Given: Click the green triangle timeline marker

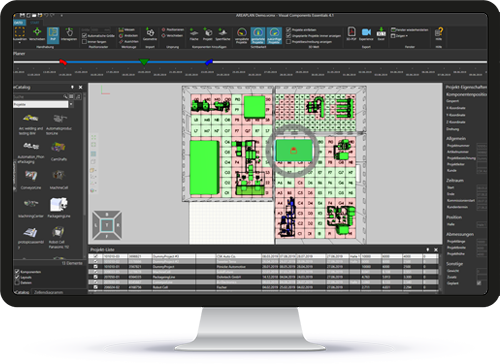Looking at the screenshot, I should (x=144, y=62).
